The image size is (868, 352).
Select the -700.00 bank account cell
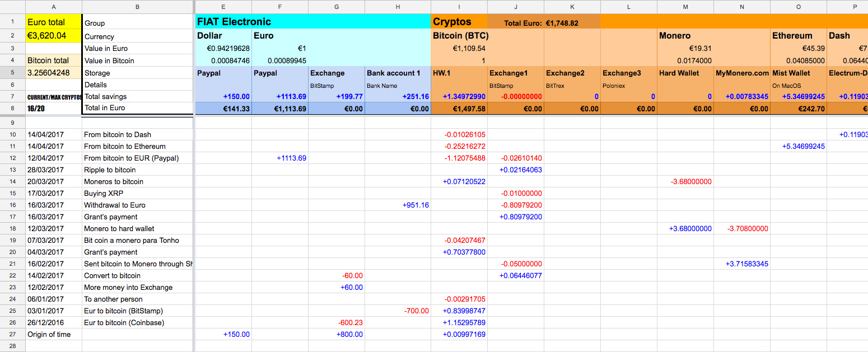[398, 311]
